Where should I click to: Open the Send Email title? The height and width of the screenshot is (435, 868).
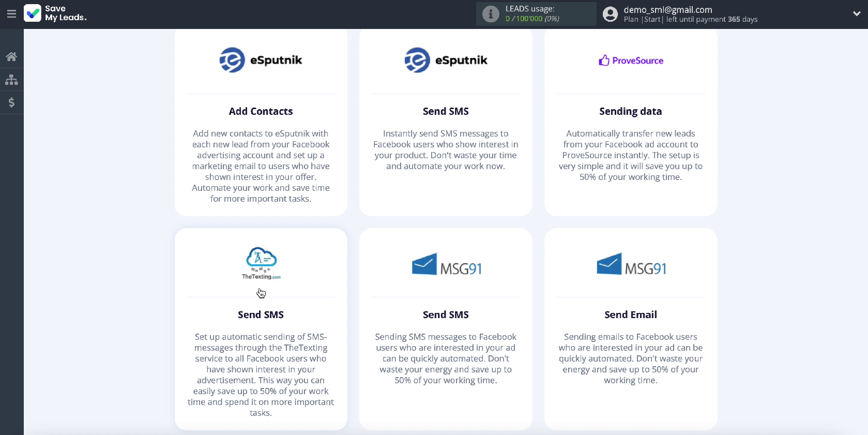click(631, 314)
